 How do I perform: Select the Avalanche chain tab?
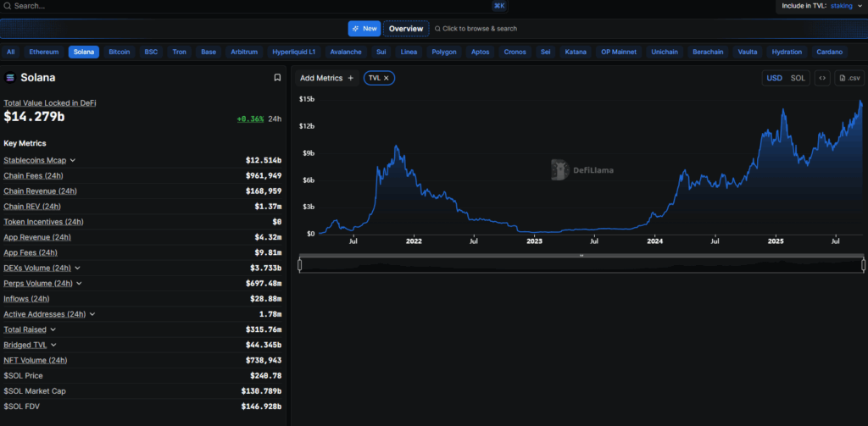click(346, 52)
